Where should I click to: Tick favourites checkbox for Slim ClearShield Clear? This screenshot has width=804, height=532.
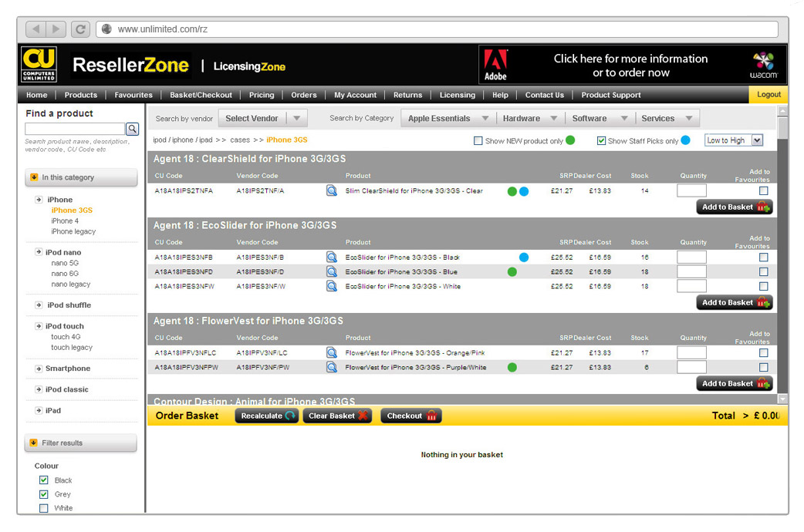tap(764, 190)
